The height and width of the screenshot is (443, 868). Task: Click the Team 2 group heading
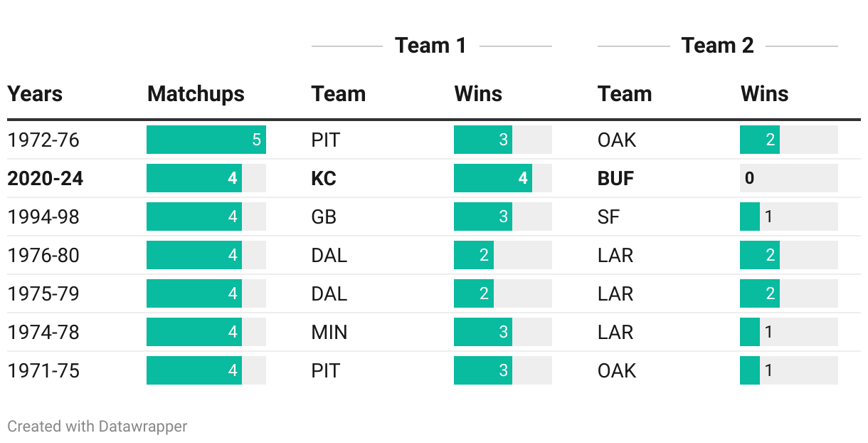(717, 46)
